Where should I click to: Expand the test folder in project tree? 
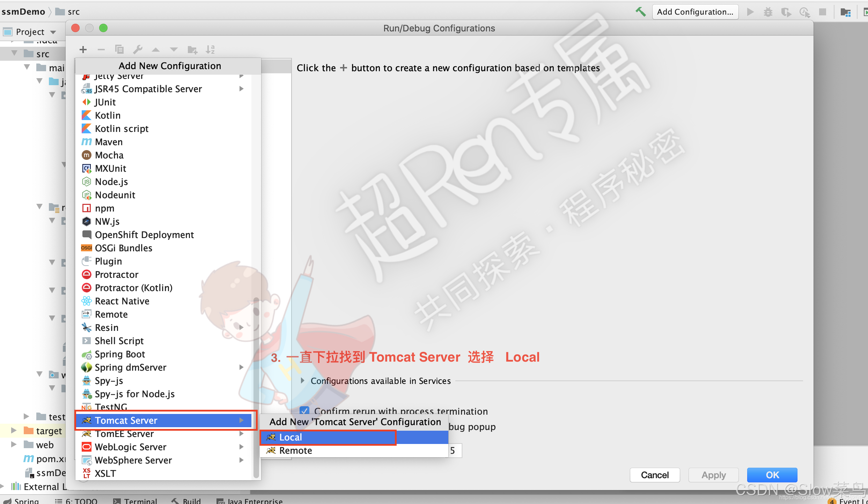coord(26,416)
